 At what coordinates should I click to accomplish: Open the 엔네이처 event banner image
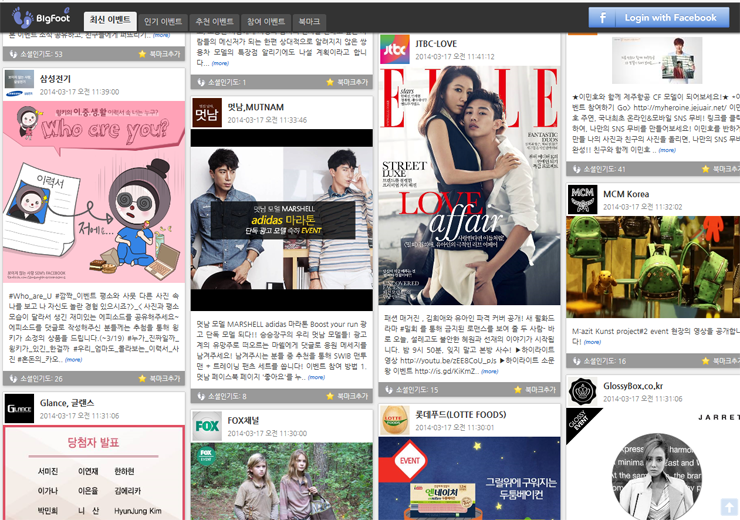tap(470, 478)
